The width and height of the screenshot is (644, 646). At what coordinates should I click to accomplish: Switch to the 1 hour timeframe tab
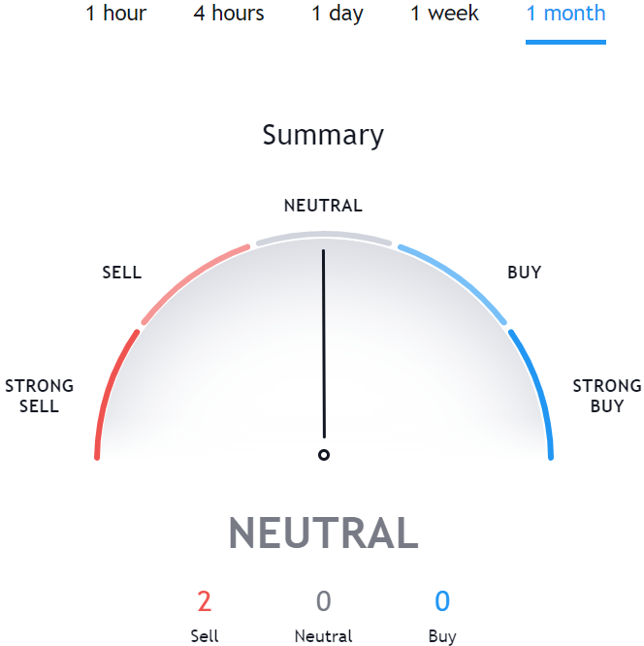(115, 14)
